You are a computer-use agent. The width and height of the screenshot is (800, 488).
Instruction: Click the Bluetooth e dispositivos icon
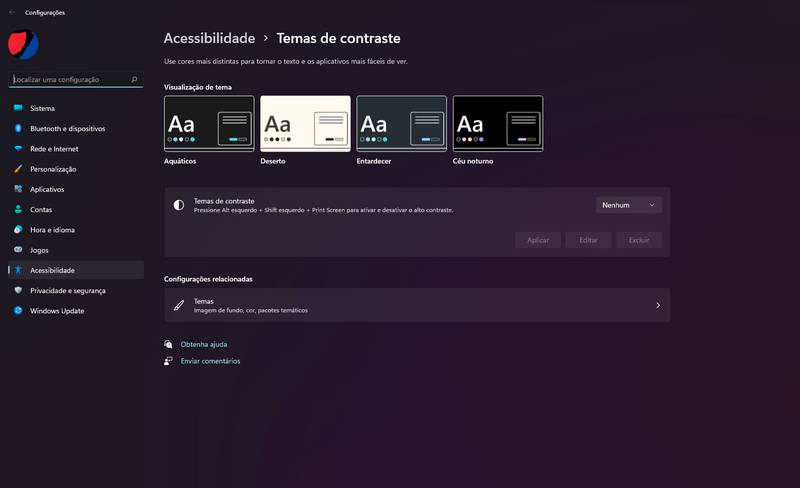point(18,128)
